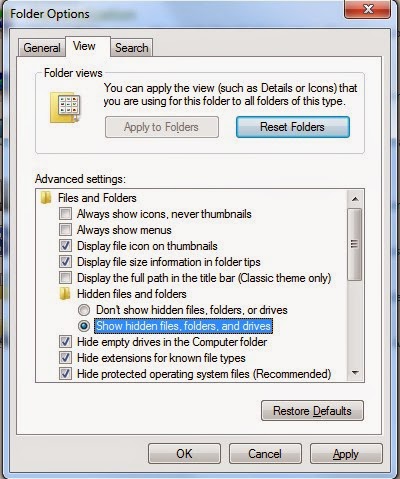Viewport: 400px width, 479px height.
Task: Uncheck Hide extensions for known file types
Action: (x=65, y=358)
